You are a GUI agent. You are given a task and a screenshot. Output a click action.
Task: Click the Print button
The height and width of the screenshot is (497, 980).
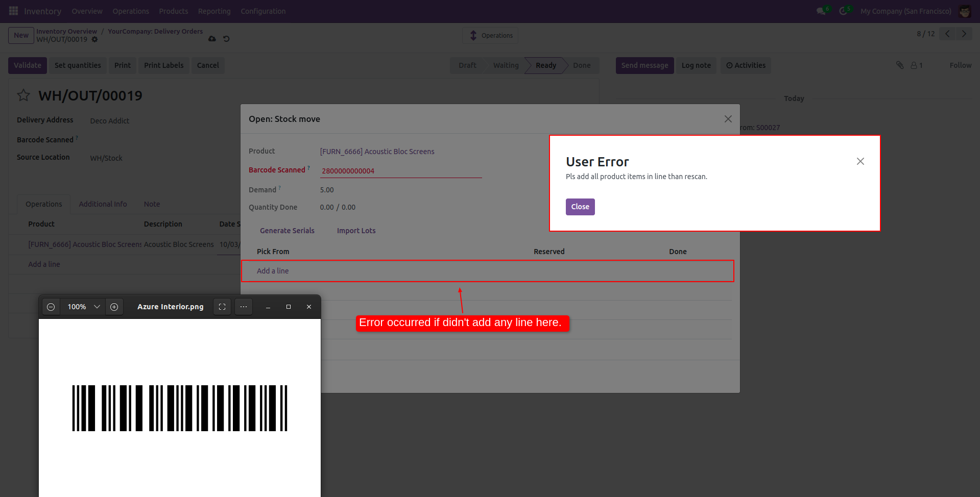pyautogui.click(x=123, y=65)
